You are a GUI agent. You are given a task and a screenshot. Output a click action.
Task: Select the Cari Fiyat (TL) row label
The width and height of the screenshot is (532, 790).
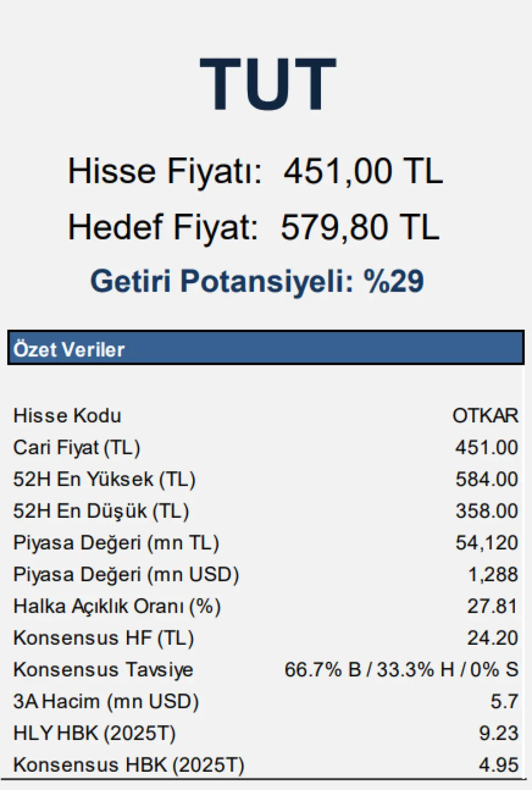pyautogui.click(x=76, y=447)
